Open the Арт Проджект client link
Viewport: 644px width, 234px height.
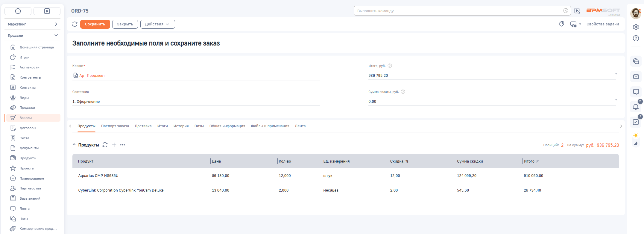92,76
